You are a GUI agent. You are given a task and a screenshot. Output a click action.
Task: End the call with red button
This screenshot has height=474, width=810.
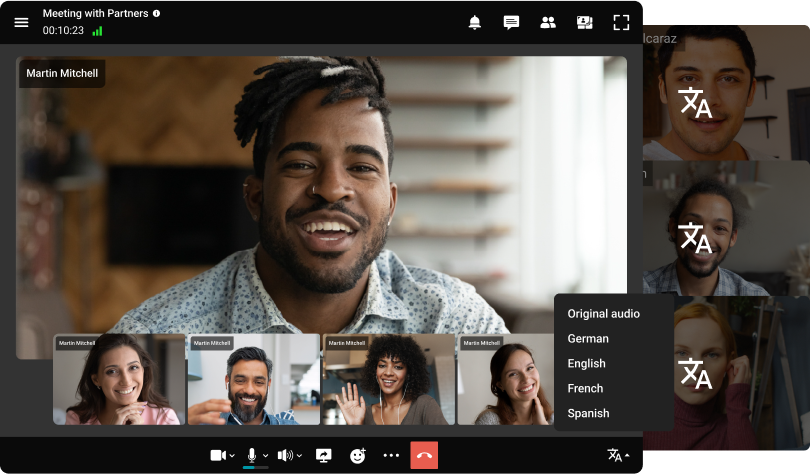(x=424, y=455)
